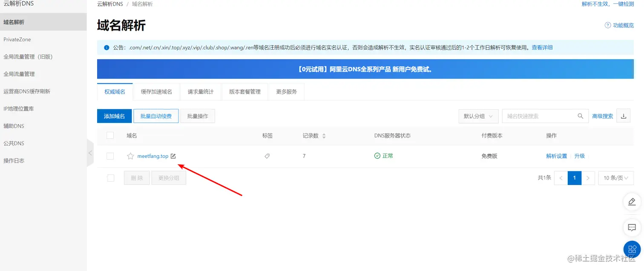Star the meetfang.top domain as favorite

click(x=130, y=156)
